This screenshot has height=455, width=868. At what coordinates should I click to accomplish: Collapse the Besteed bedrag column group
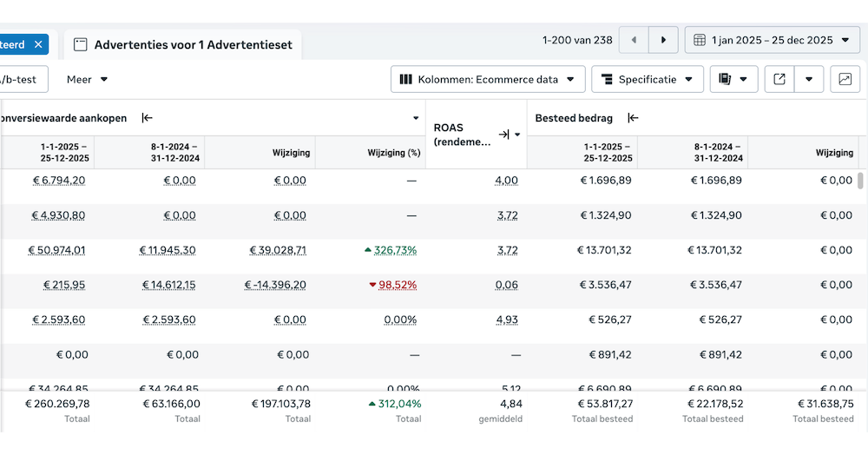(x=634, y=118)
